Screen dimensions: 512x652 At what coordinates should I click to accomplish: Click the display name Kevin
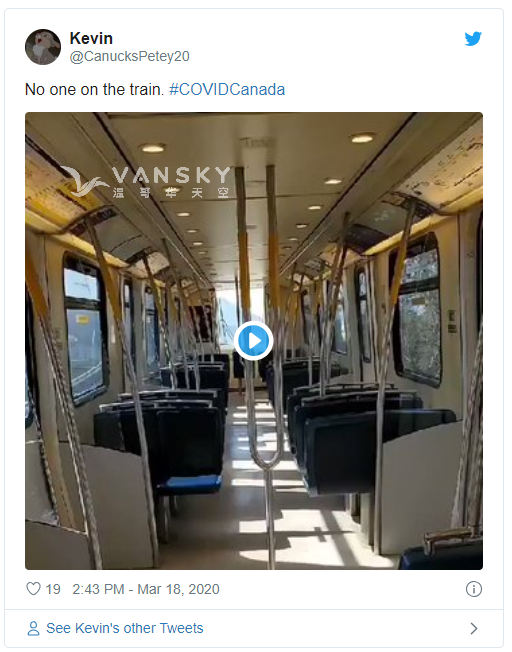[x=91, y=38]
